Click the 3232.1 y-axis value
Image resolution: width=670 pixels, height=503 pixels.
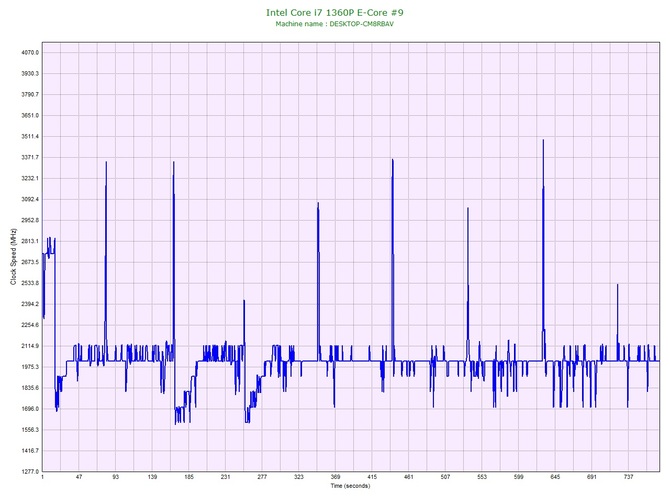coord(30,178)
